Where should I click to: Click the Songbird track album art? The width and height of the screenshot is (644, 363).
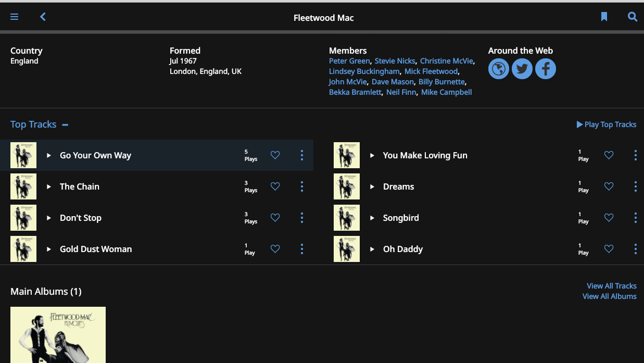(x=347, y=218)
